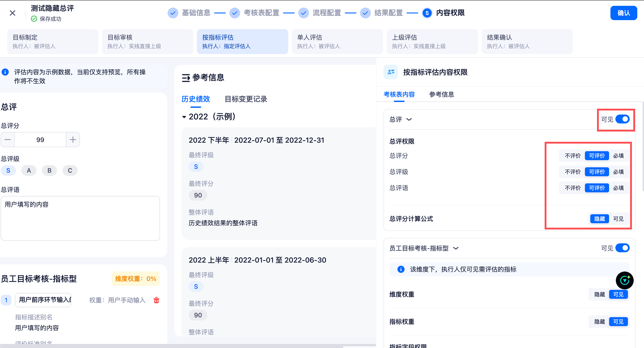
Task: Click the blue info icon in notice banner
Action: (x=5, y=72)
